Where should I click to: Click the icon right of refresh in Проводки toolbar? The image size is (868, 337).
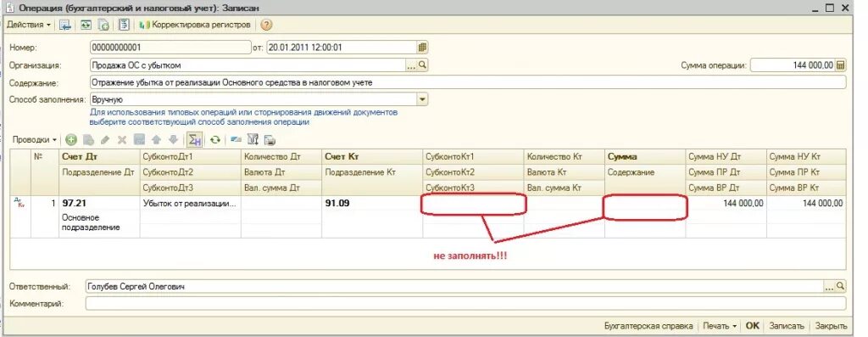(x=236, y=140)
